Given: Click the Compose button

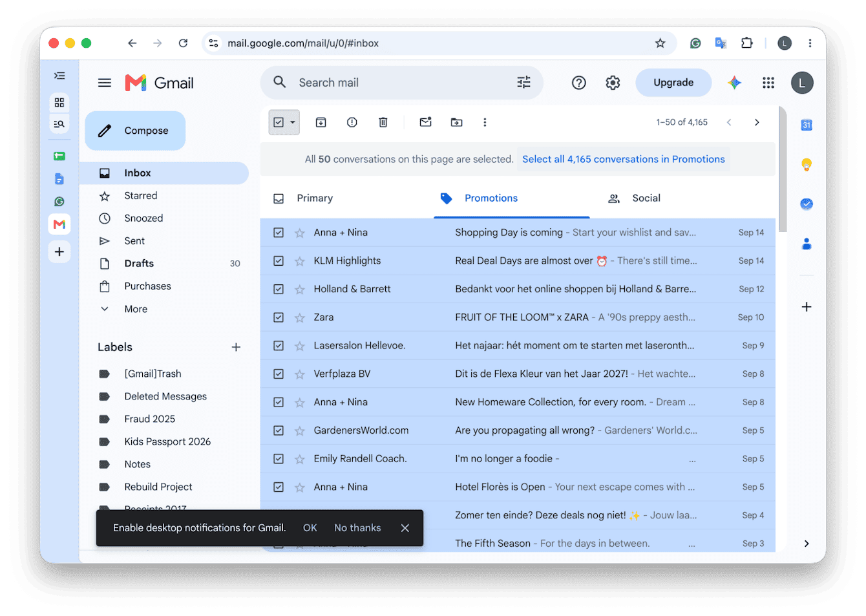Looking at the screenshot, I should tap(135, 131).
